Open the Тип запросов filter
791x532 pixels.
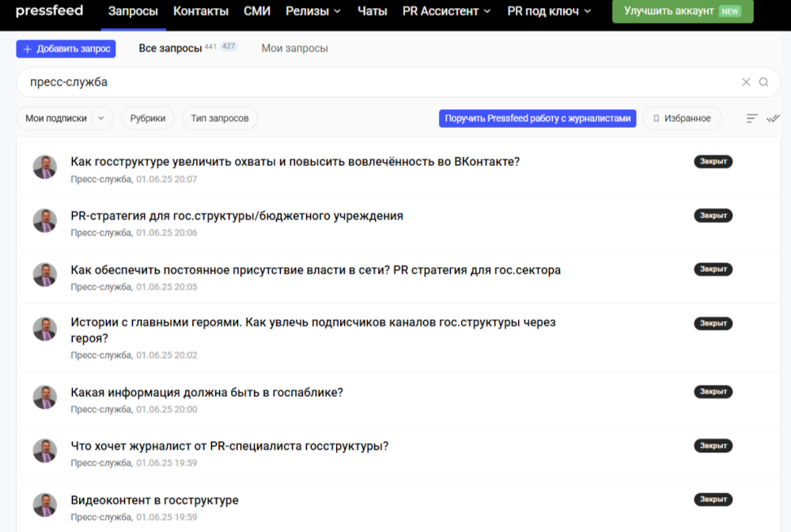(x=219, y=119)
